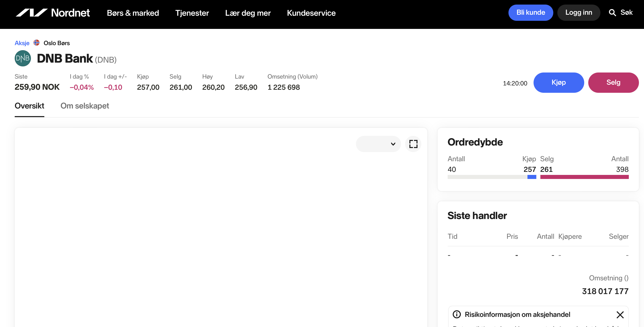This screenshot has height=327, width=644.
Task: Click the DNB Bank title
Action: tap(65, 59)
